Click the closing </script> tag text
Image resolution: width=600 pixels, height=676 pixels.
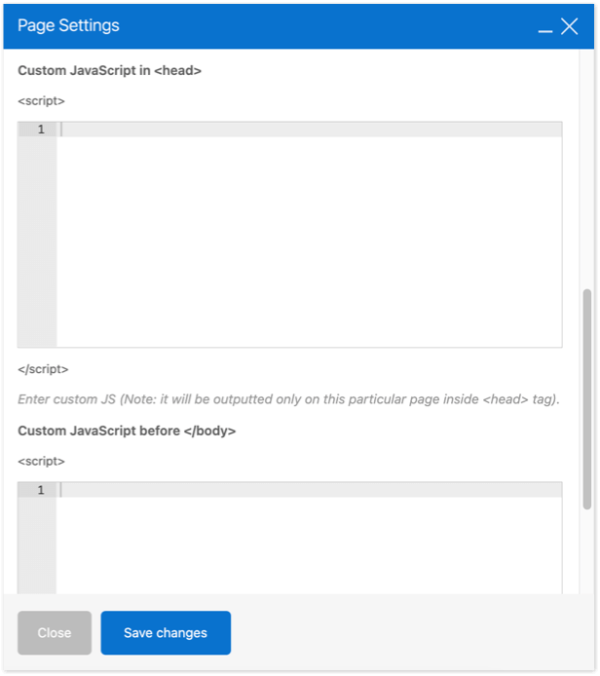tap(43, 369)
